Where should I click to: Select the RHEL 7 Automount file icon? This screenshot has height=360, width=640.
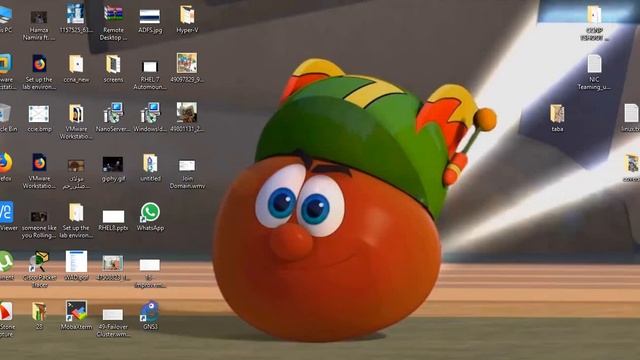(150, 66)
